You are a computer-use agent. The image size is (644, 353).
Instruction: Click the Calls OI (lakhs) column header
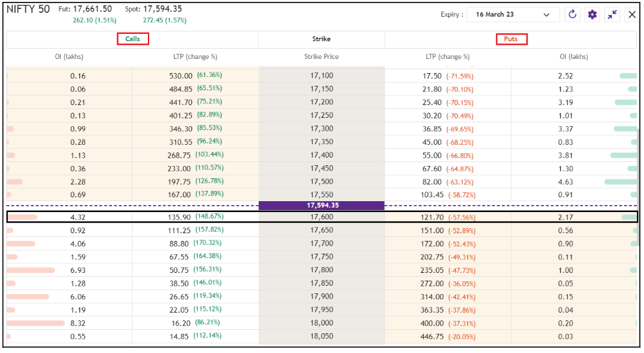click(x=69, y=57)
